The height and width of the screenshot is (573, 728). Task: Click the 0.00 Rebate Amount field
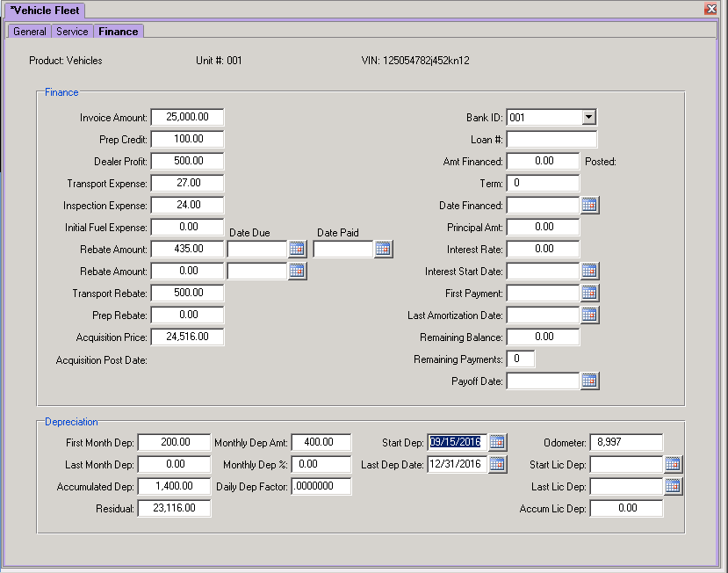tap(188, 271)
